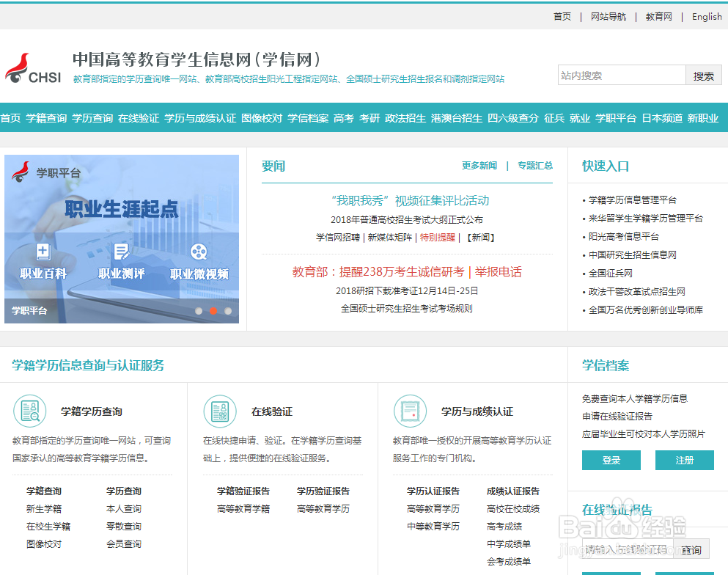Open 来华留学生学籍学历管理平台 quick link

(646, 219)
